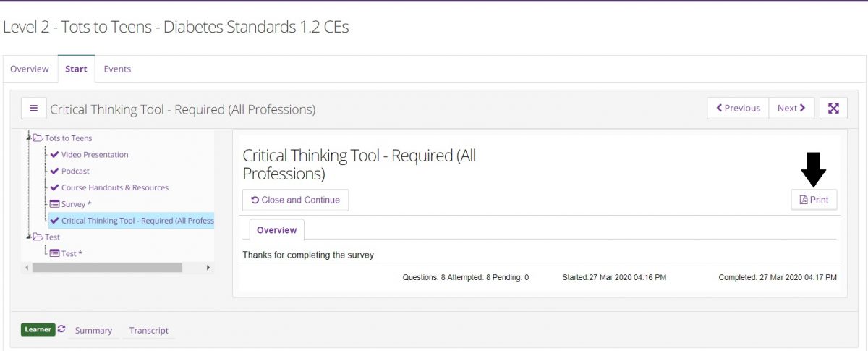Switch to the Events tab

click(x=117, y=69)
